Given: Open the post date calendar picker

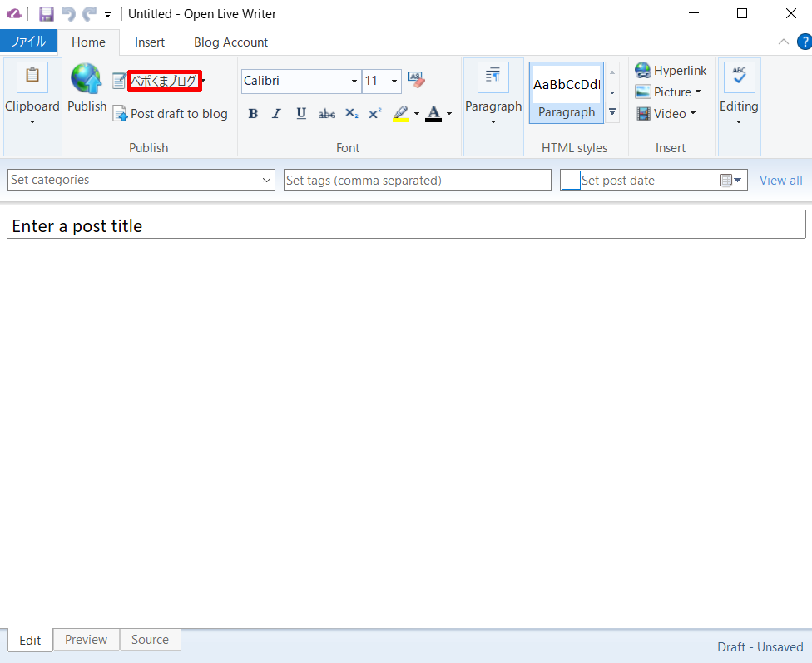Looking at the screenshot, I should click(730, 181).
